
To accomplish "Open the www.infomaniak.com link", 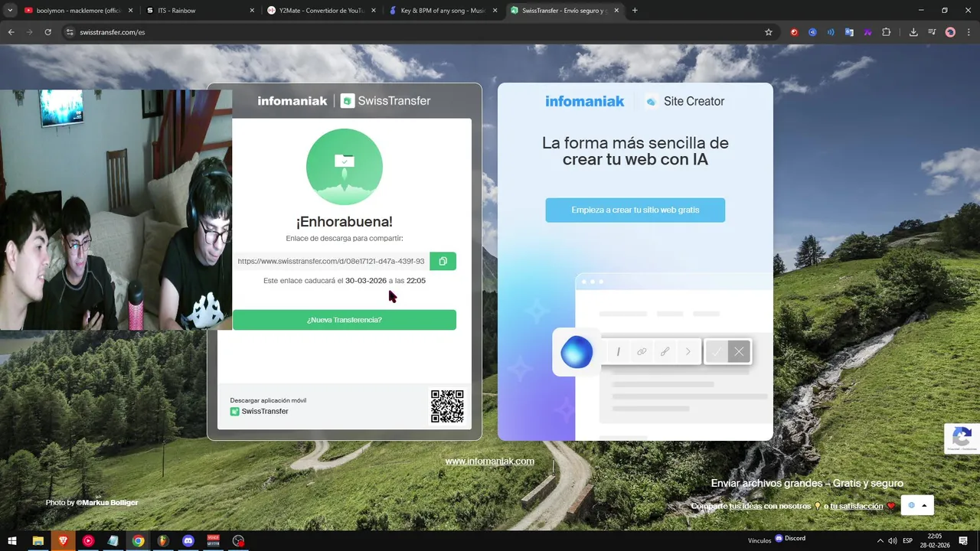I will point(490,461).
